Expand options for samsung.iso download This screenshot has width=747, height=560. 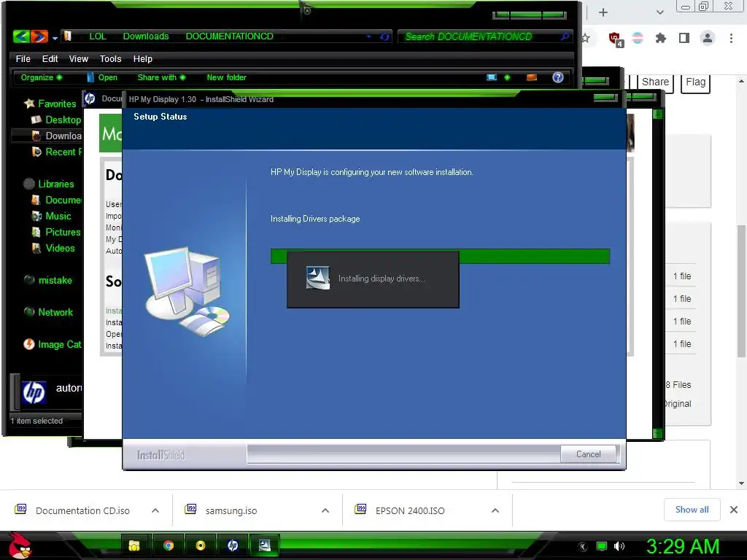325,510
